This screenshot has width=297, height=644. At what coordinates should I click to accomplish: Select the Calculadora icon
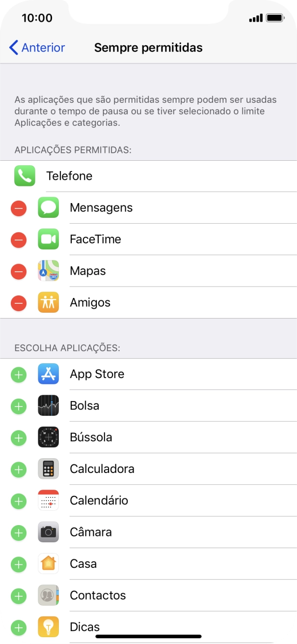(48, 469)
